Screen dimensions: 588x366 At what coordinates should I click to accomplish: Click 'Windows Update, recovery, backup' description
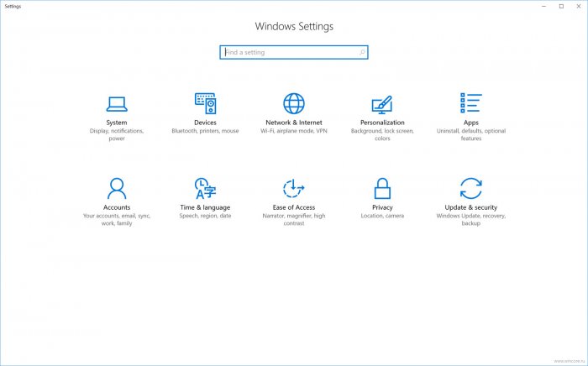471,220
